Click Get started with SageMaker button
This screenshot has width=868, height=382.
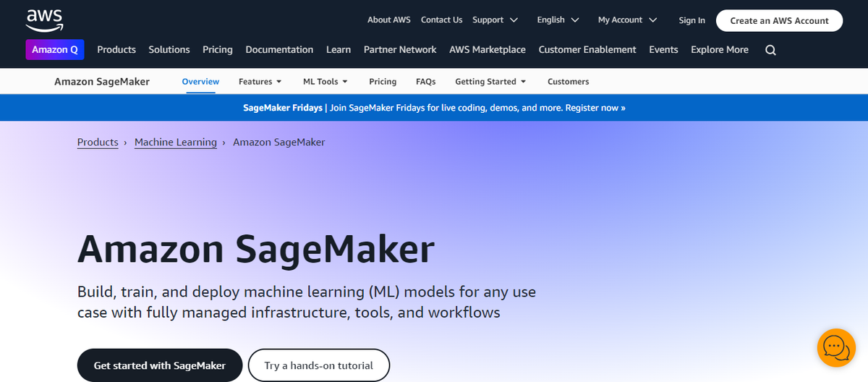160,365
